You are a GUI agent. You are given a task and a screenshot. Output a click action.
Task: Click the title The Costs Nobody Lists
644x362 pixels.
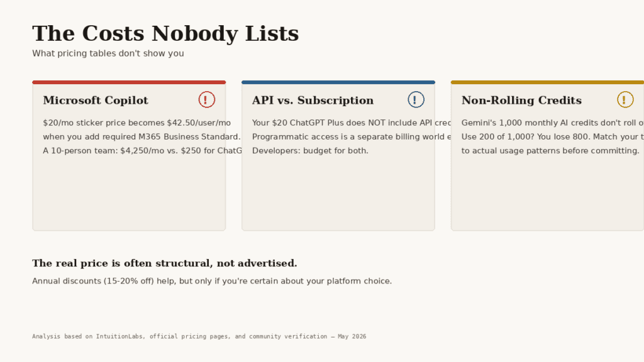pos(165,34)
